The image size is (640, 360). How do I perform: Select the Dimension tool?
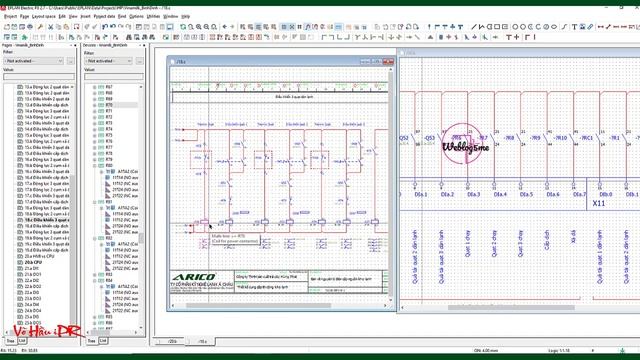(600, 27)
